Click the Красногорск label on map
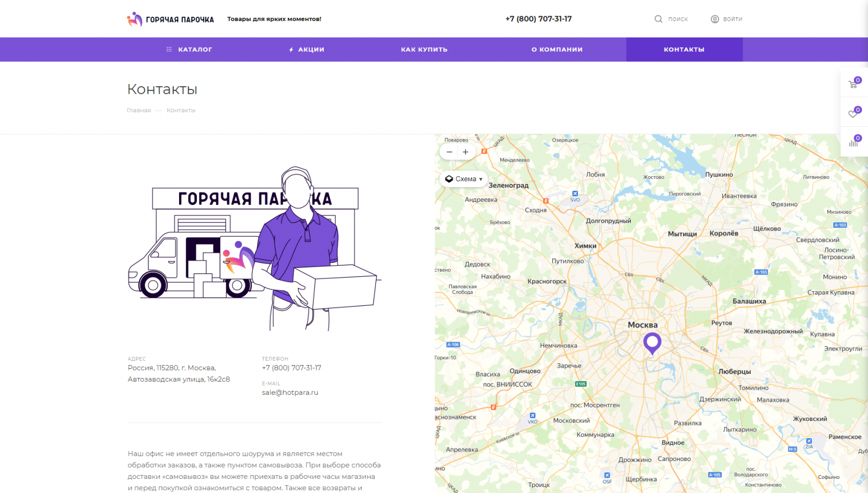This screenshot has width=868, height=493. (547, 281)
